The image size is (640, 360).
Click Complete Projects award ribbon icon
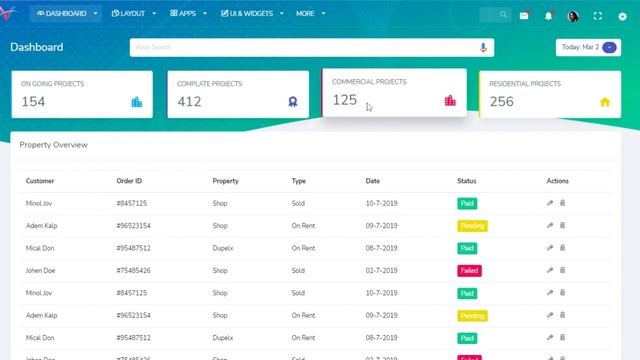pyautogui.click(x=293, y=102)
